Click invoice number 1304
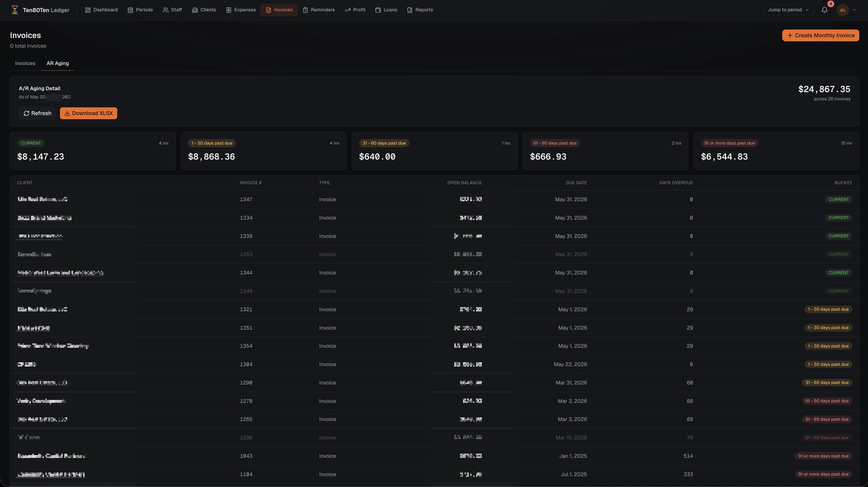This screenshot has height=487, width=868. (x=246, y=364)
